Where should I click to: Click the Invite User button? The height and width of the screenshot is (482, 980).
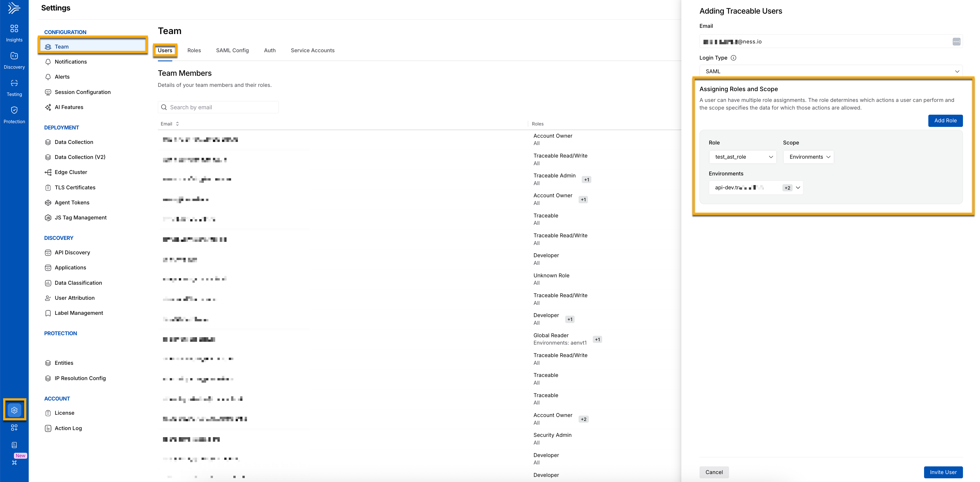943,472
